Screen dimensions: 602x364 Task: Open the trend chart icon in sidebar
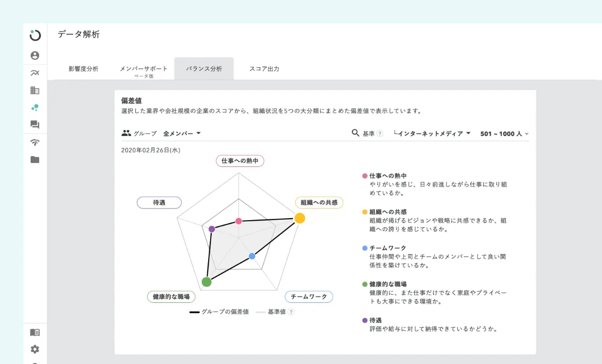pyautogui.click(x=35, y=73)
